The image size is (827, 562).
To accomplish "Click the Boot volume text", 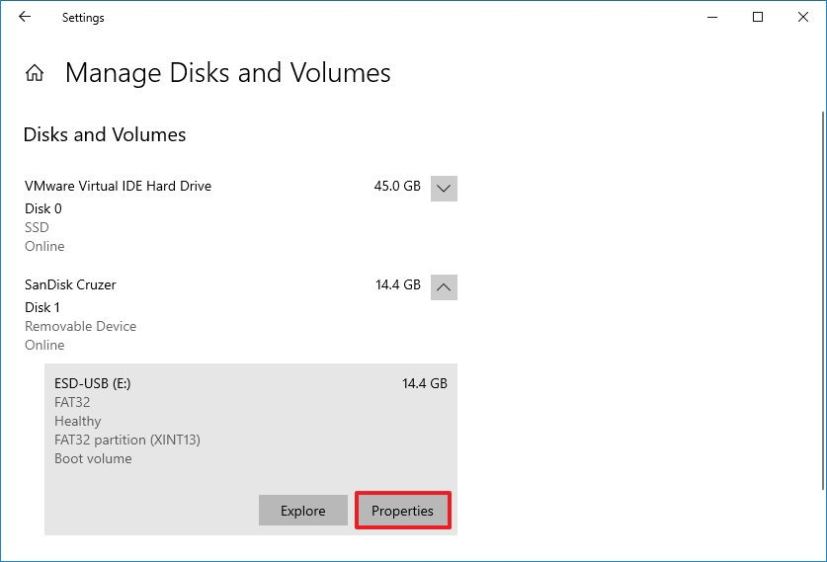I will [x=93, y=459].
